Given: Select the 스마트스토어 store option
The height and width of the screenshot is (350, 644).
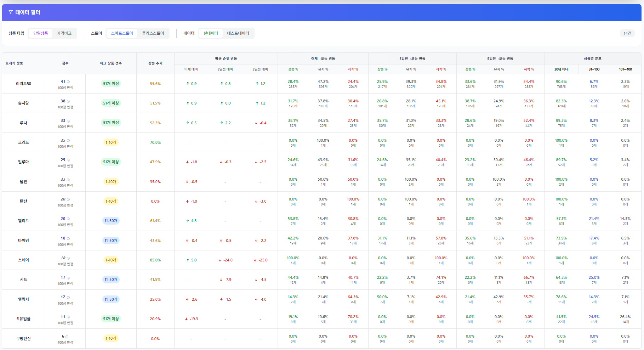Looking at the screenshot, I should (x=122, y=33).
